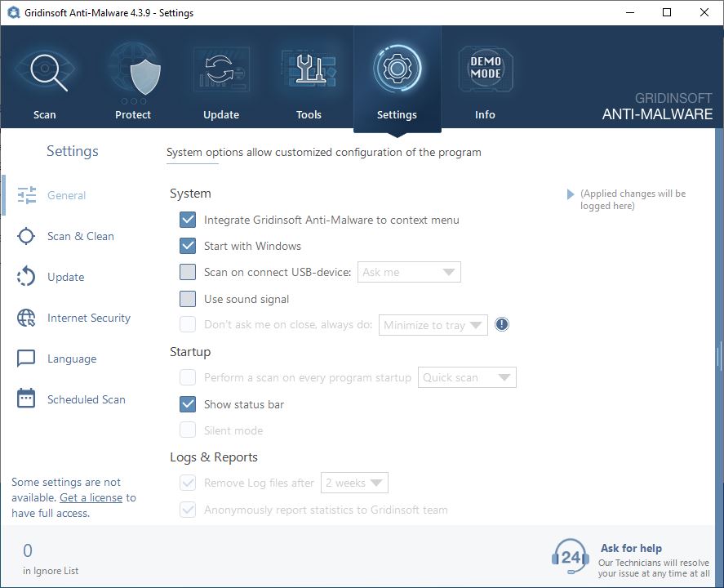Click the Applied changes will be logged text
This screenshot has width=724, height=588.
(633, 199)
